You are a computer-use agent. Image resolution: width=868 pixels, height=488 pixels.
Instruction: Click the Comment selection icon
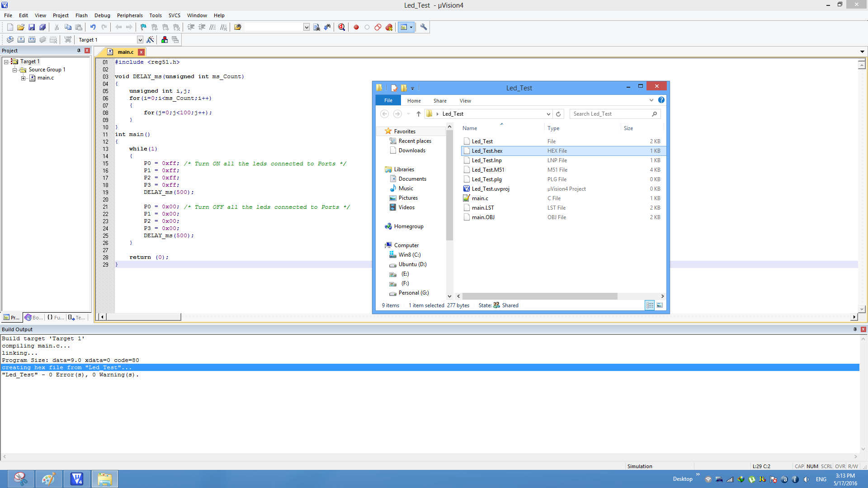212,27
